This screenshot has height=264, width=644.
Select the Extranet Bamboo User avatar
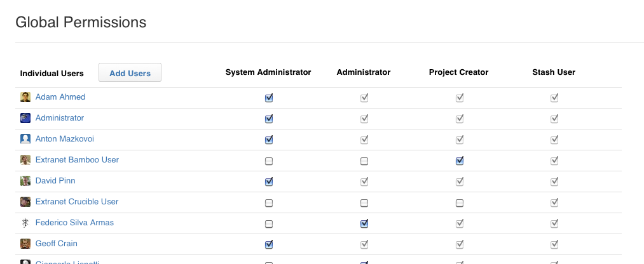[25, 160]
